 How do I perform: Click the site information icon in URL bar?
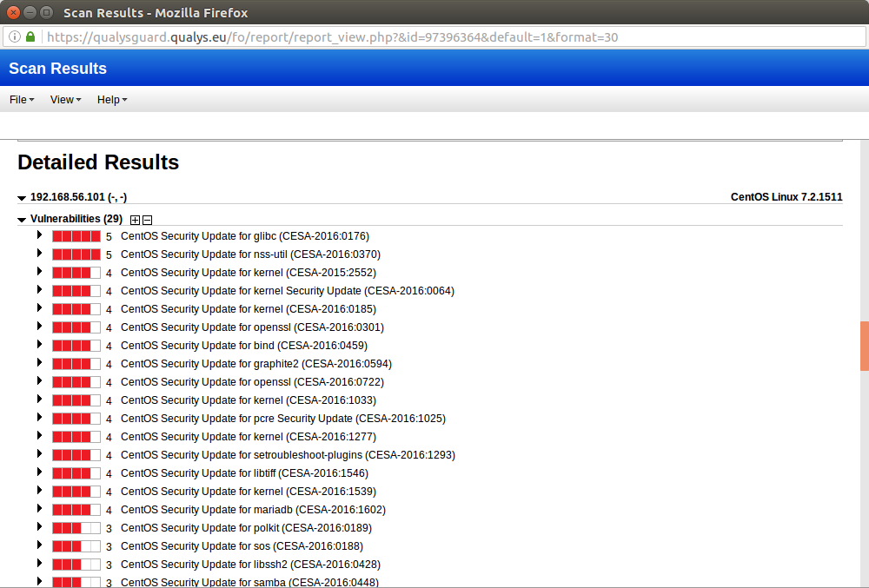click(15, 37)
